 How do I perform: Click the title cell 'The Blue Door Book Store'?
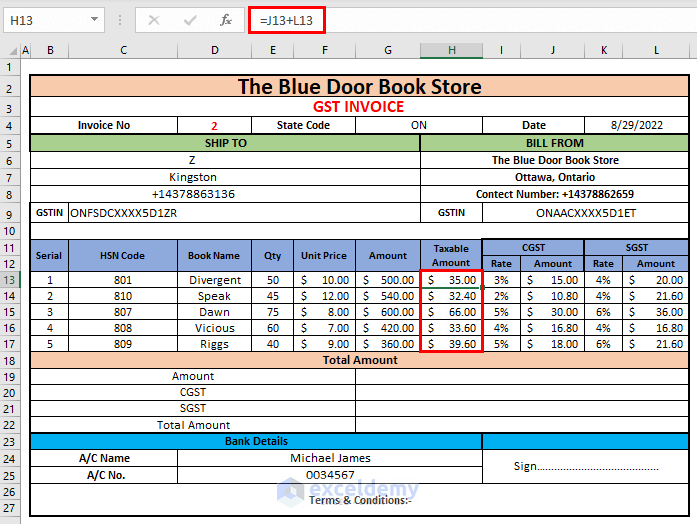point(359,86)
